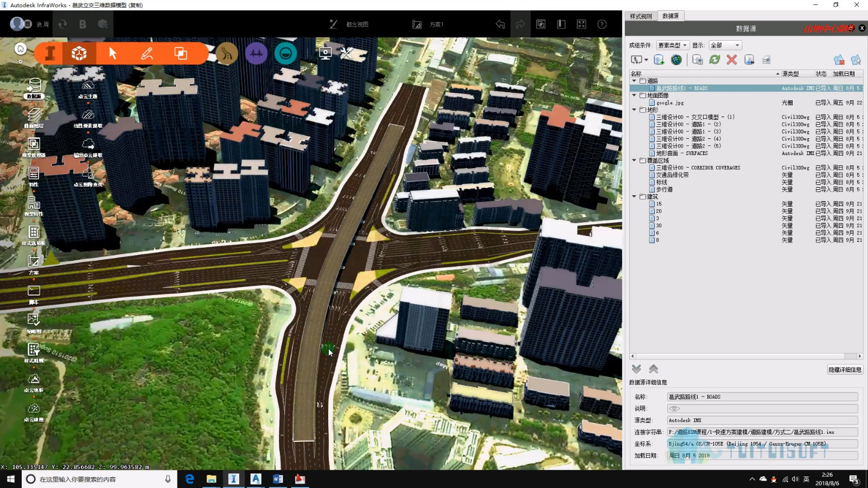Viewport: 868px width, 488px height.
Task: Delete data source with red X icon
Action: pos(732,60)
